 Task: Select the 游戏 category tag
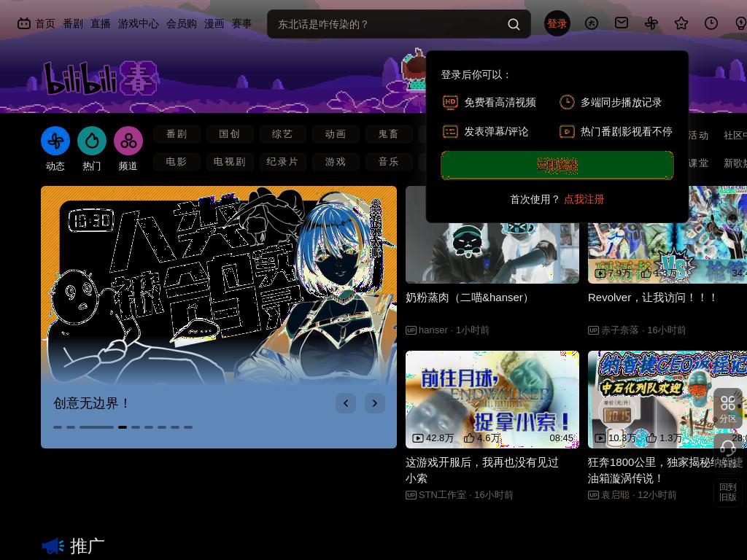(x=336, y=162)
